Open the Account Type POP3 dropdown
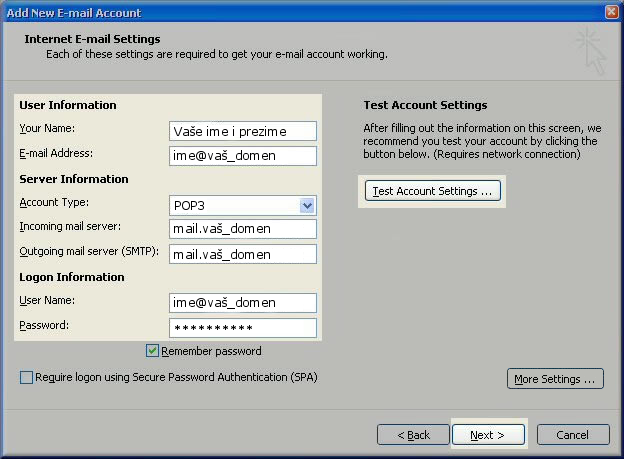 click(x=307, y=205)
